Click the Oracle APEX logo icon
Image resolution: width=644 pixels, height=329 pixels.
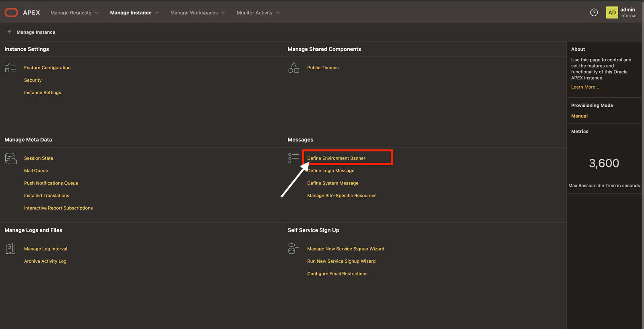tap(11, 12)
